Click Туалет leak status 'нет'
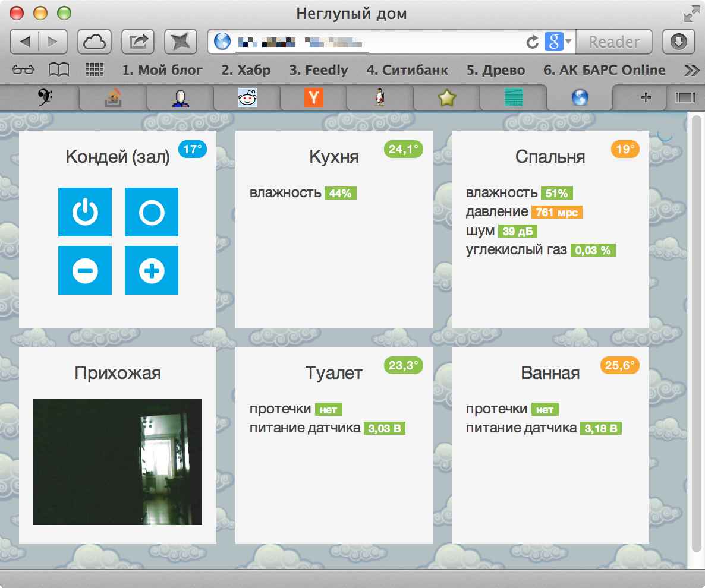 click(328, 410)
